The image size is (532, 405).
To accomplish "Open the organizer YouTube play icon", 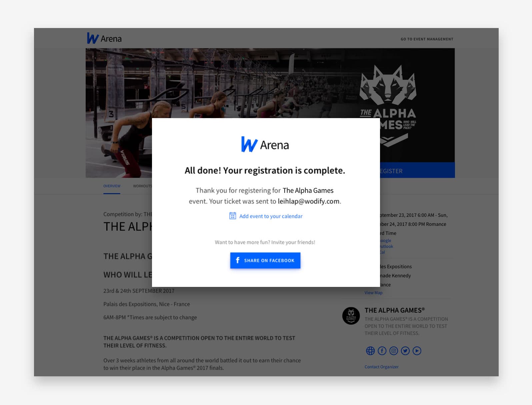I will click(x=417, y=351).
